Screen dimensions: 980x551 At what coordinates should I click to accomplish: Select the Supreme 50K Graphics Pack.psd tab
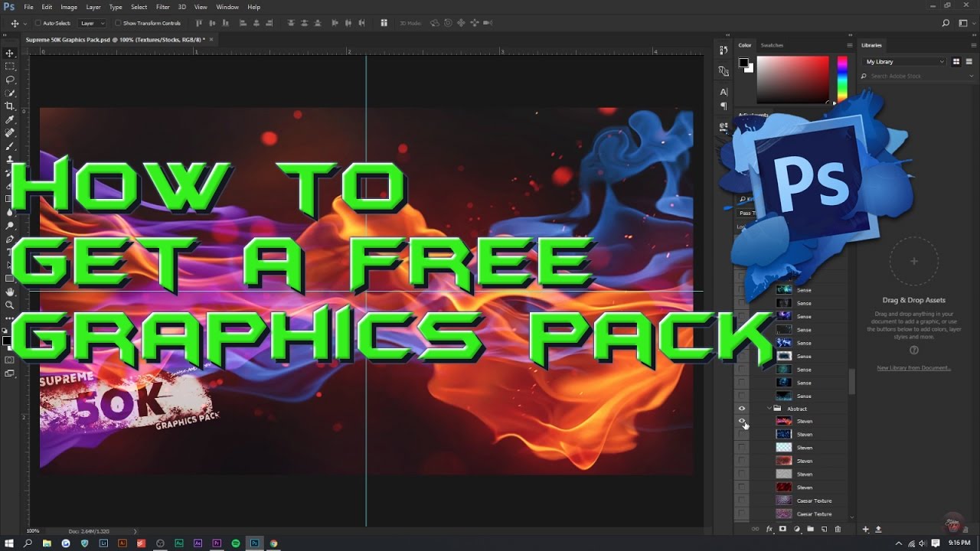114,39
